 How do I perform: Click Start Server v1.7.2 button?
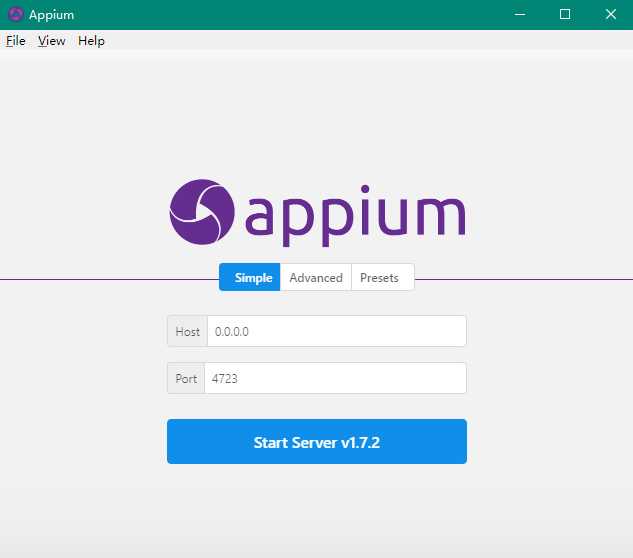317,442
